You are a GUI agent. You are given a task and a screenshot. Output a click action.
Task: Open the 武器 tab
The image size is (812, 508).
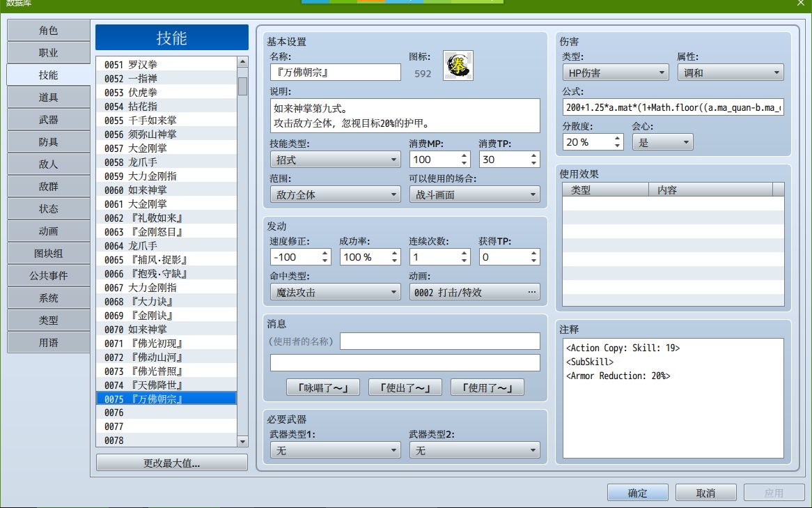[x=48, y=120]
